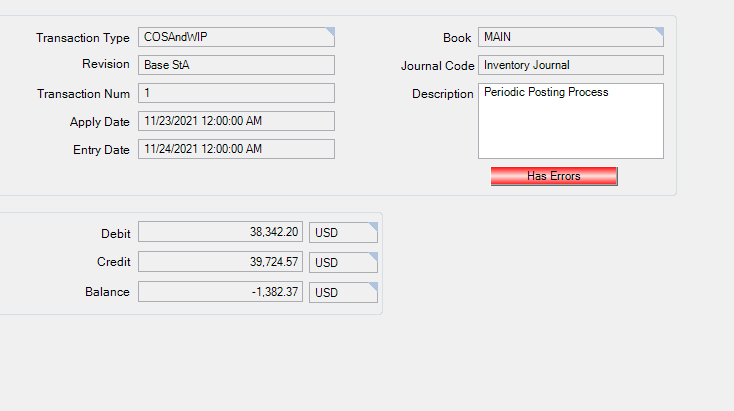Focus the Transaction Num field
734x411 pixels.
coord(236,93)
